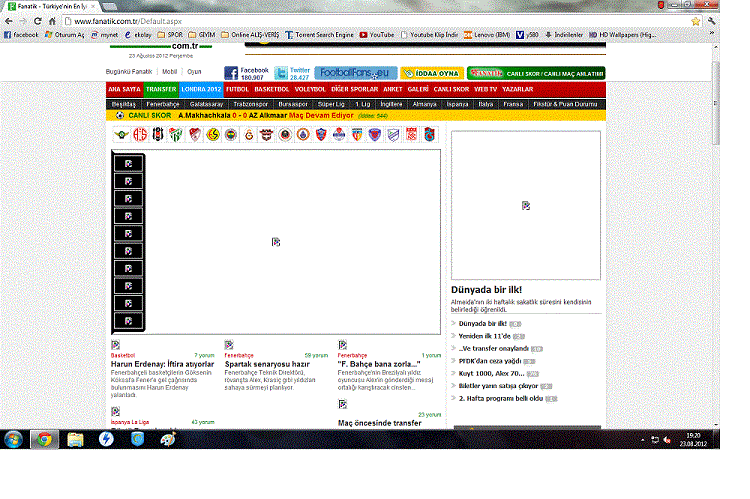
Task: Open the YAZARLAR menu item
Action: [x=518, y=89]
